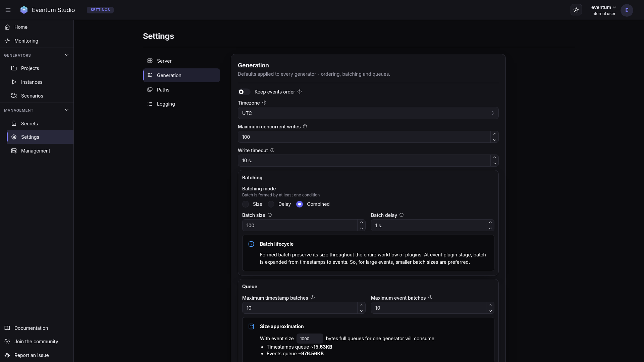Open the Instances page
The height and width of the screenshot is (362, 644).
point(40,82)
